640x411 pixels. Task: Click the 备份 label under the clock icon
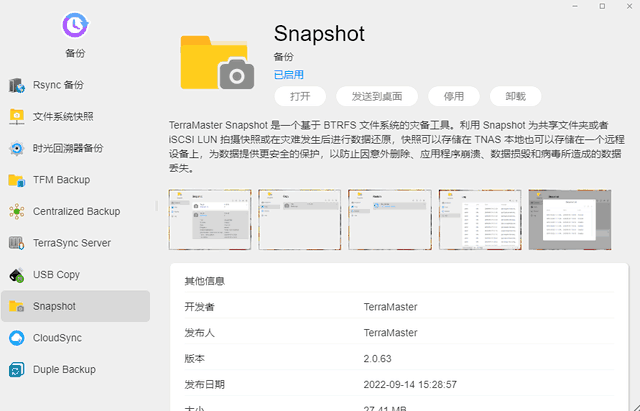point(75,53)
